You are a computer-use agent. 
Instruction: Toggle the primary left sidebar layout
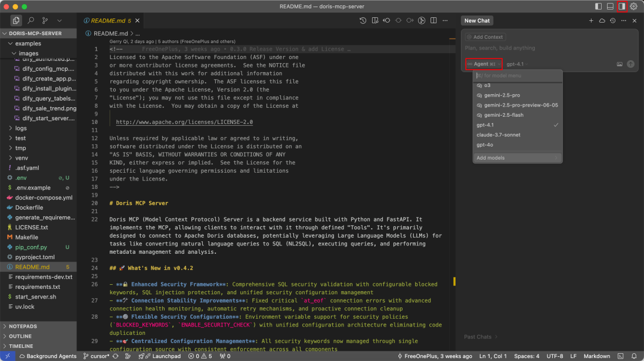(x=598, y=6)
